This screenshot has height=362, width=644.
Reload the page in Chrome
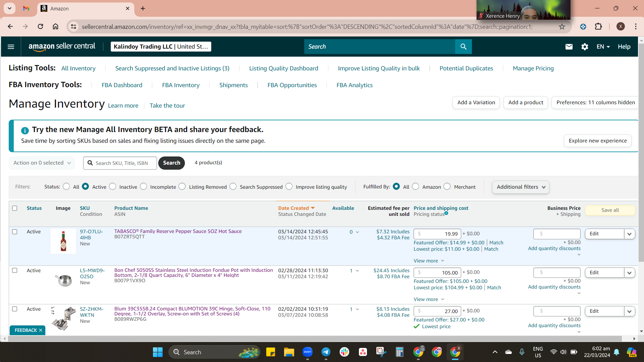pyautogui.click(x=40, y=26)
